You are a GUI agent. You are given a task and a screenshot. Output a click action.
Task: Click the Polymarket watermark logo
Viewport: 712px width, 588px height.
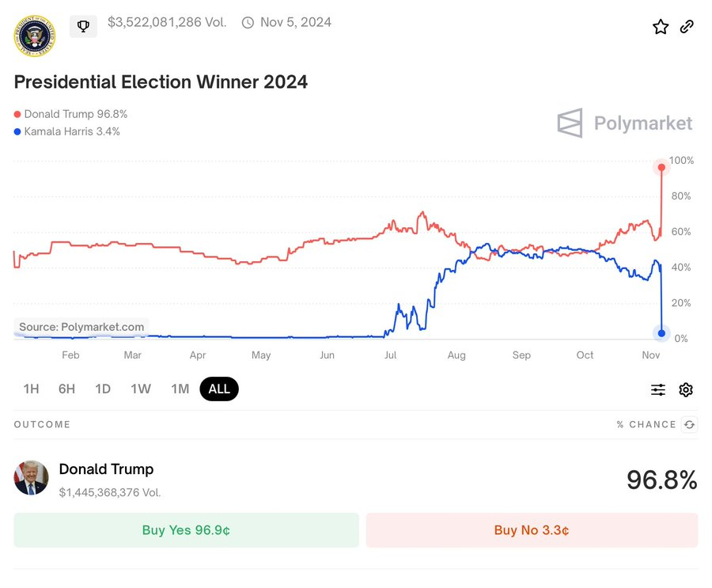(625, 123)
